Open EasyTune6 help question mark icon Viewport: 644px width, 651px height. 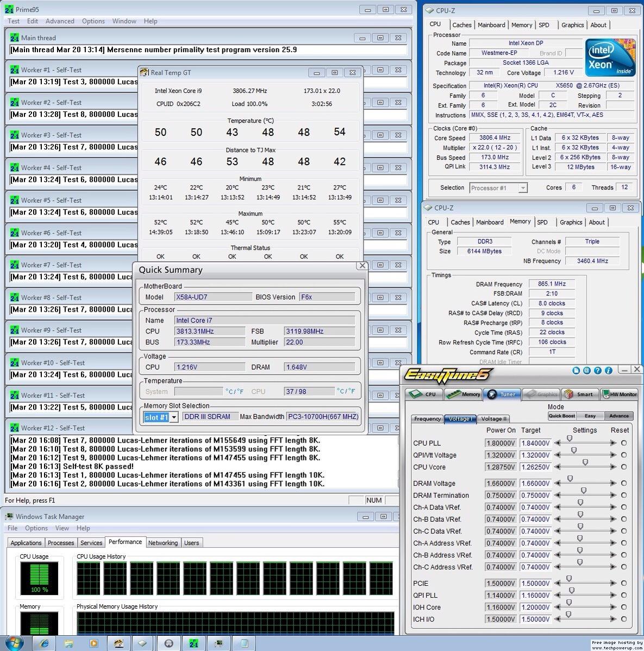597,370
